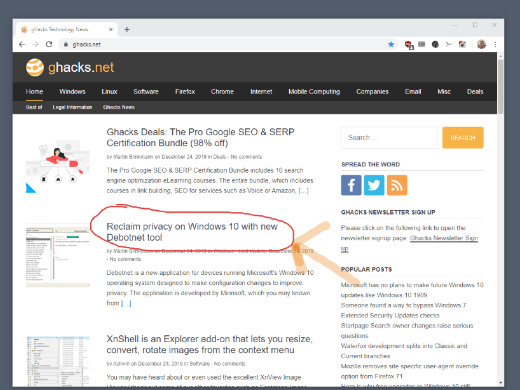Screen dimensions: 520x390
Task: Open the Home menu item
Action: [34, 91]
